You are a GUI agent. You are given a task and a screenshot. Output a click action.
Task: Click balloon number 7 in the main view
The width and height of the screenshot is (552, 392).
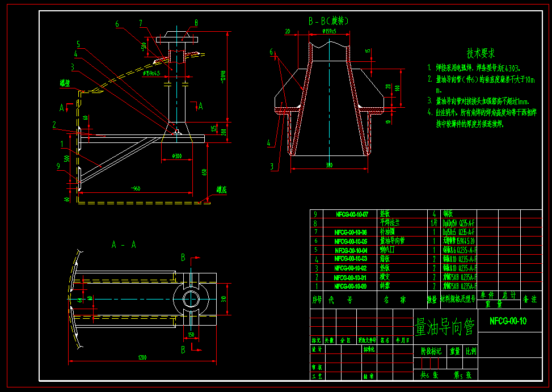[x=141, y=23]
